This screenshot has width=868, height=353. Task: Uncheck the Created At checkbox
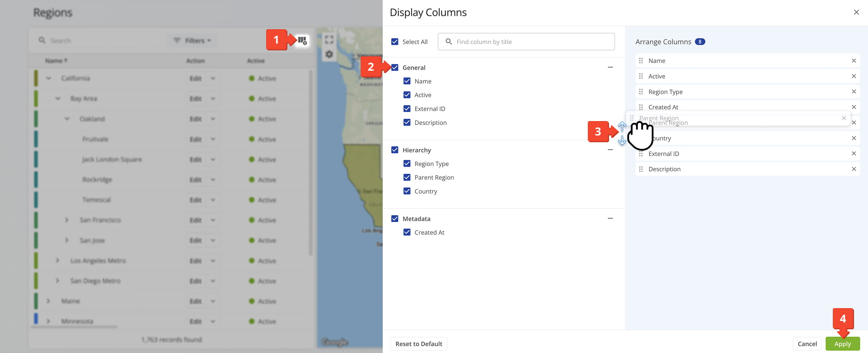click(x=407, y=232)
